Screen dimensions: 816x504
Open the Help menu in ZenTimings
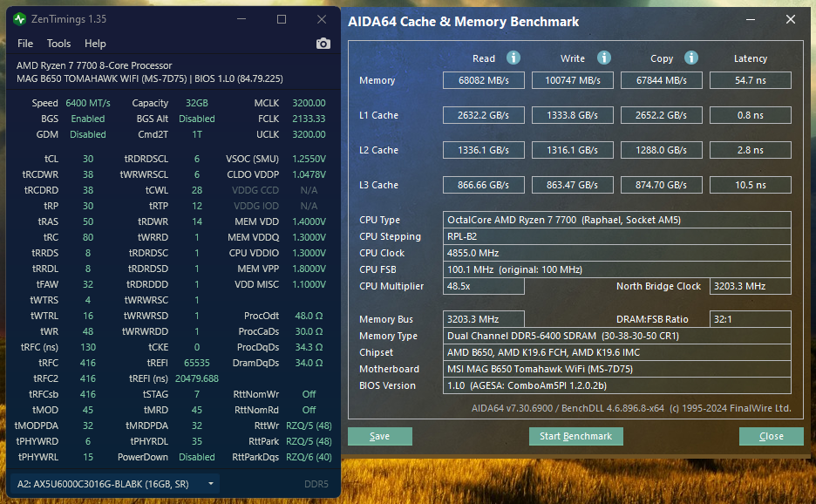pos(95,44)
